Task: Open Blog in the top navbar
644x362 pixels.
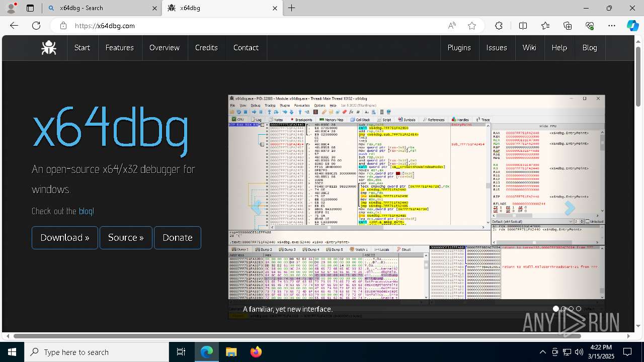Action: click(590, 48)
